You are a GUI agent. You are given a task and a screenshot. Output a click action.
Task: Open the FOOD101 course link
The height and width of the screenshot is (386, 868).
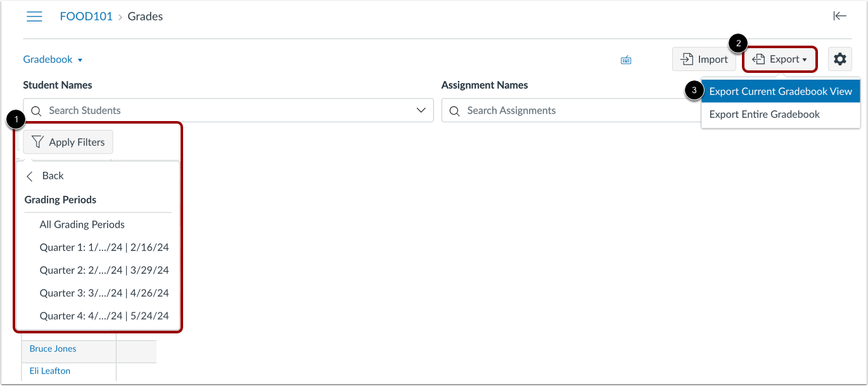pyautogui.click(x=86, y=16)
